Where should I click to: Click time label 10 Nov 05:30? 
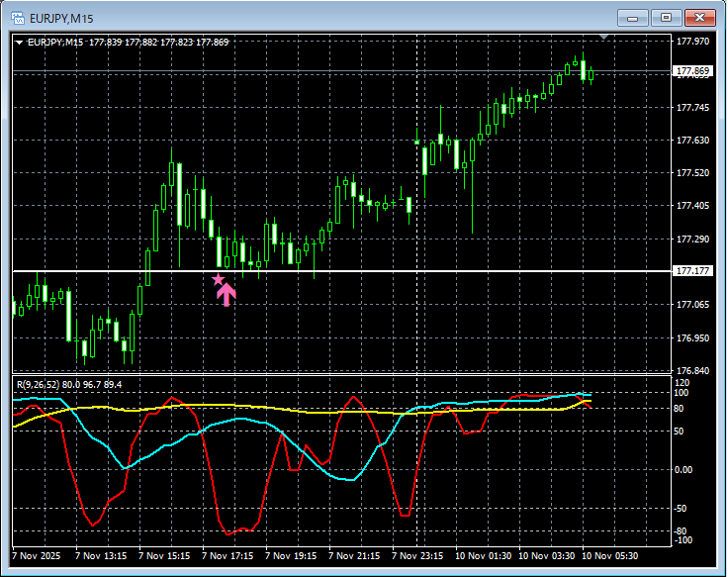610,556
